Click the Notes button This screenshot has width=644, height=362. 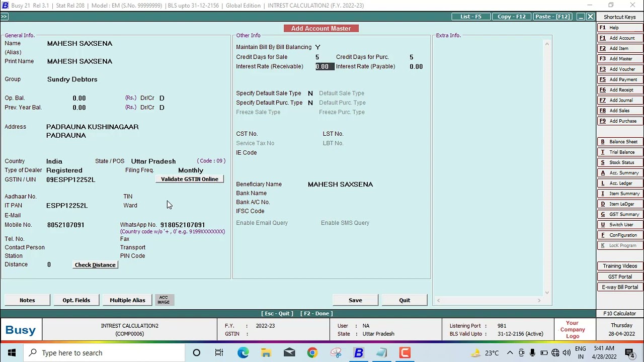click(27, 300)
